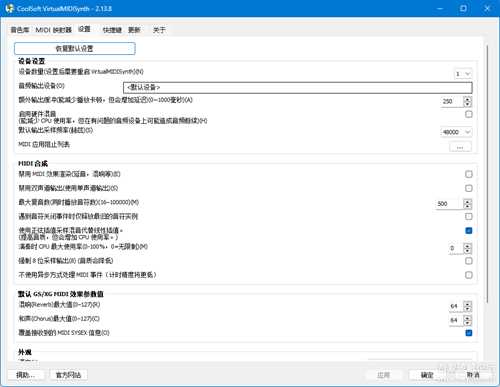Increase the additional output buffer value of 250
500x387 pixels.
pos(468,99)
